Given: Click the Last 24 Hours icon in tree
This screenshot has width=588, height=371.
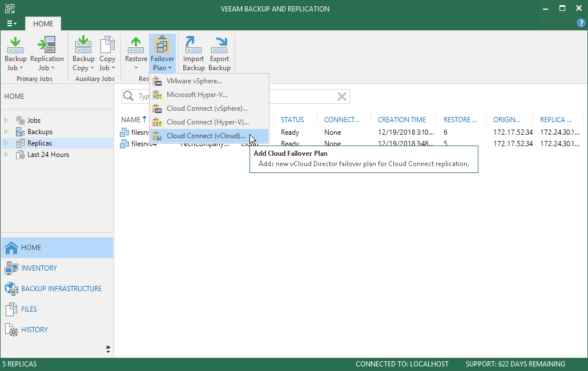Looking at the screenshot, I should [x=20, y=155].
